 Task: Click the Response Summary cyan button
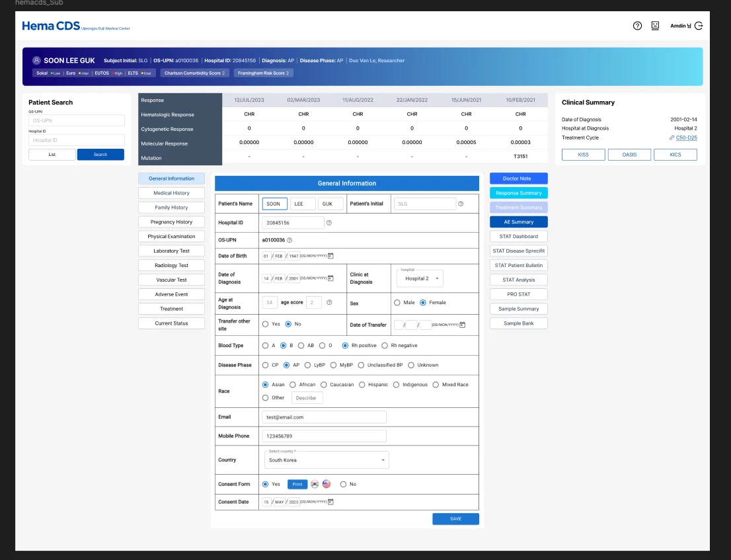click(518, 193)
